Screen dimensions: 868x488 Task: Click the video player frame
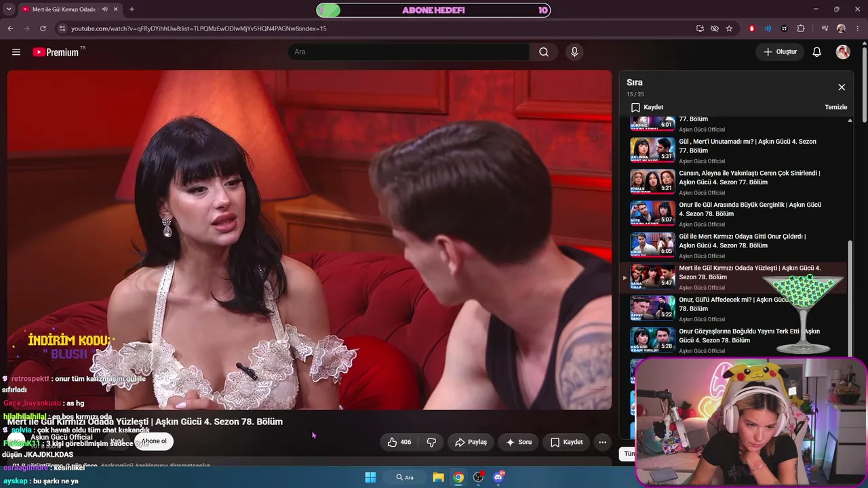pos(309,240)
